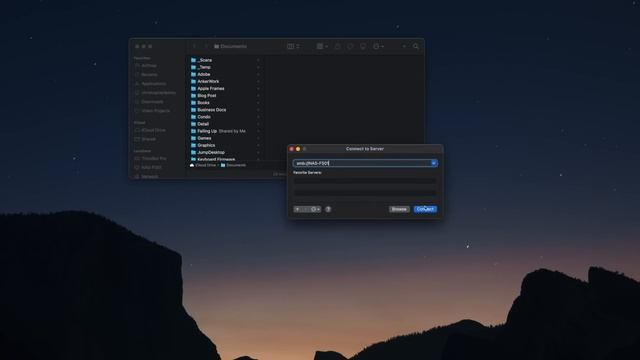Click the Finder share toolbar icon
This screenshot has width=640, height=360.
(338, 47)
